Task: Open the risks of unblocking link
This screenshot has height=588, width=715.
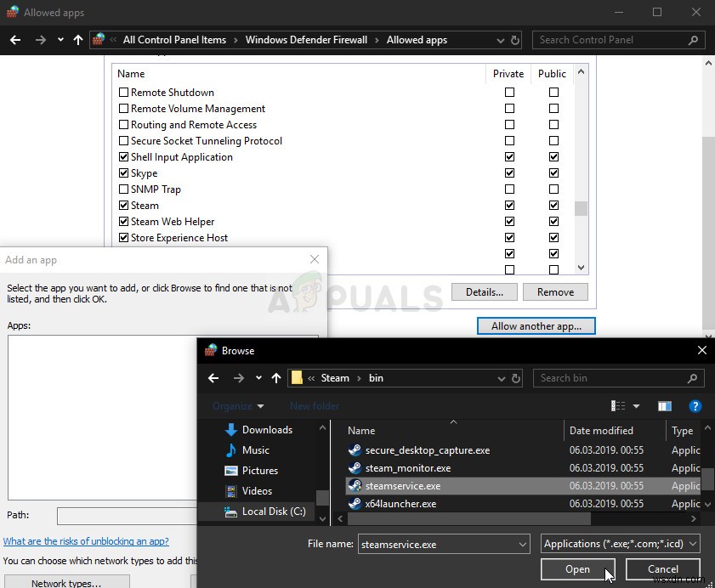Action: tap(86, 541)
